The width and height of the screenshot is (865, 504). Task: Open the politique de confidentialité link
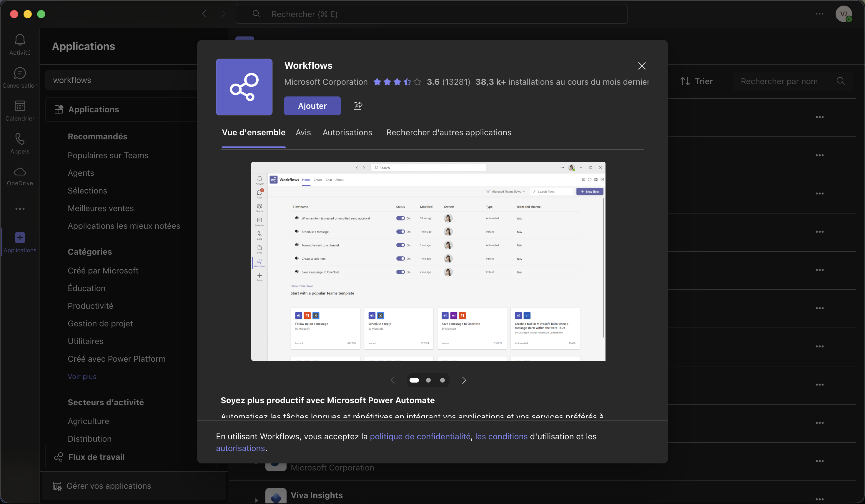(420, 436)
